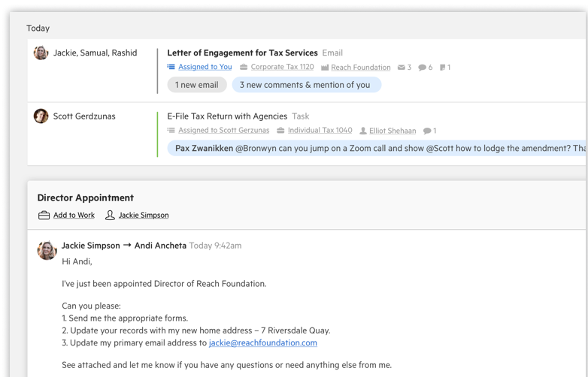This screenshot has width=588, height=377.
Task: Open the Individual Tax 1040 link
Action: 320,131
